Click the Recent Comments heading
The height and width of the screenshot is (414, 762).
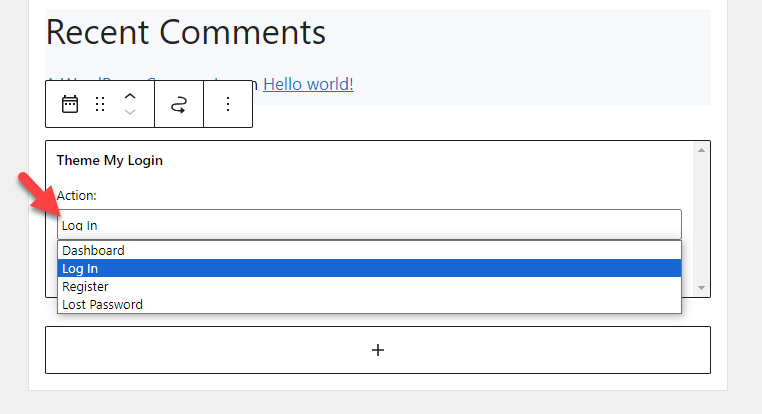coord(186,33)
